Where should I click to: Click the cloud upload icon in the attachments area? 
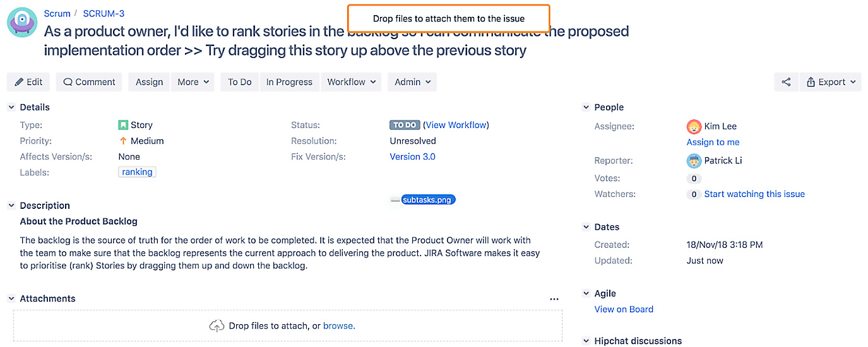[x=217, y=326]
